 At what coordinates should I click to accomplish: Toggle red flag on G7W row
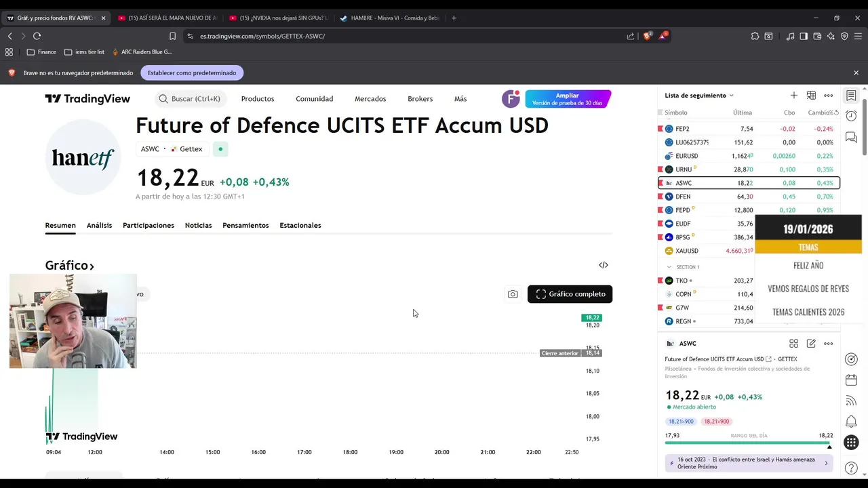click(660, 308)
